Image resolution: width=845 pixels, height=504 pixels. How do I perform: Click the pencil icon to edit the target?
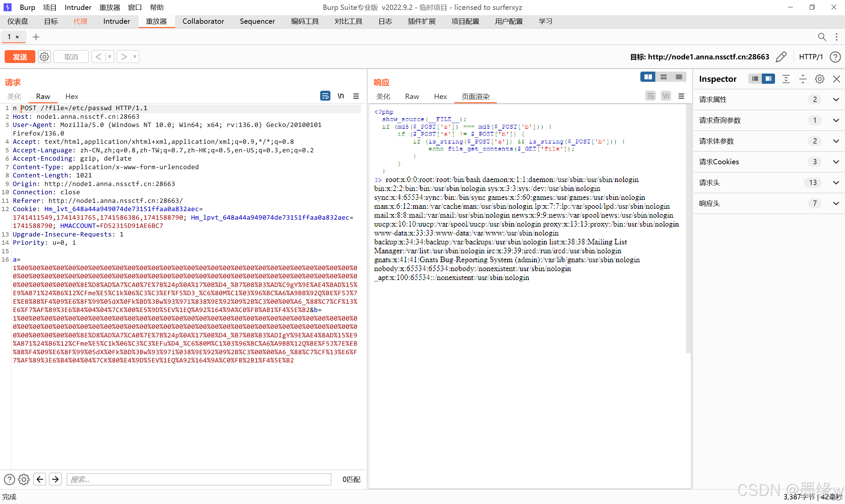pos(781,57)
